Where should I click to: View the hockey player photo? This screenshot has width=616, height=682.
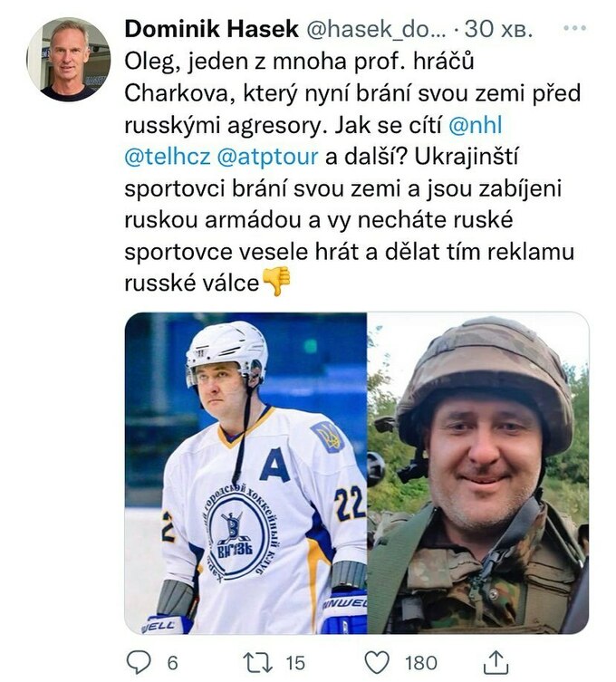click(245, 473)
